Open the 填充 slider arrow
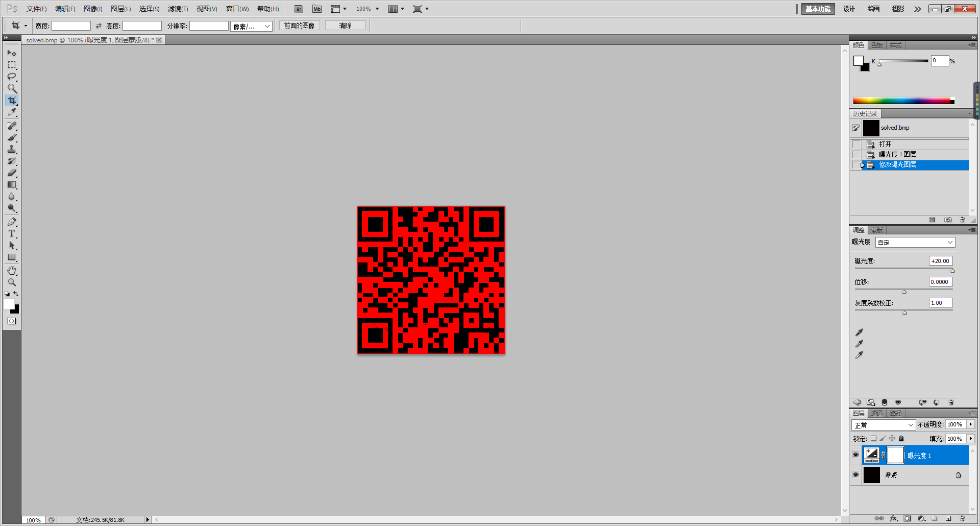 [971, 439]
